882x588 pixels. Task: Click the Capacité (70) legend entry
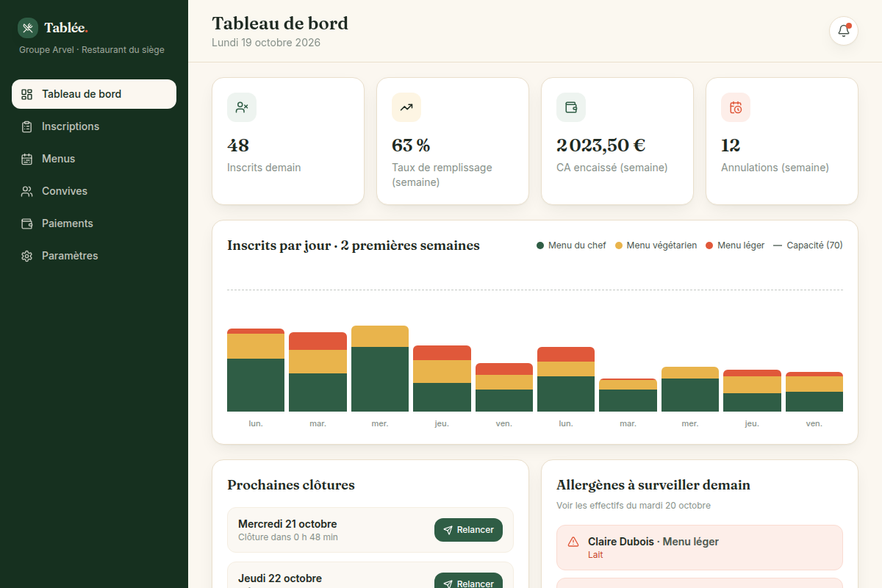coord(808,245)
